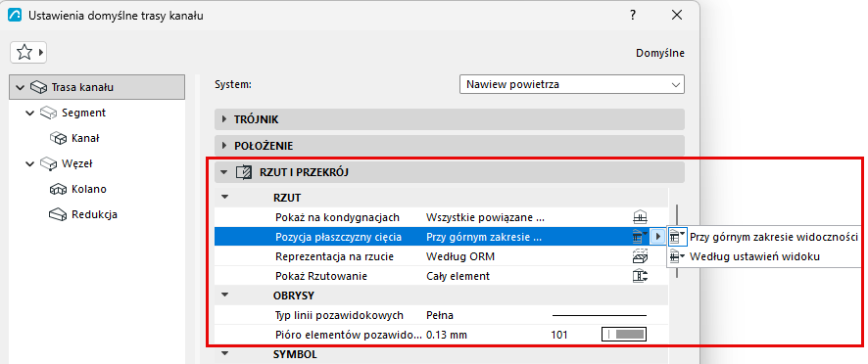Click the Węzeł node icon
The height and width of the screenshot is (364, 868).
point(49,163)
